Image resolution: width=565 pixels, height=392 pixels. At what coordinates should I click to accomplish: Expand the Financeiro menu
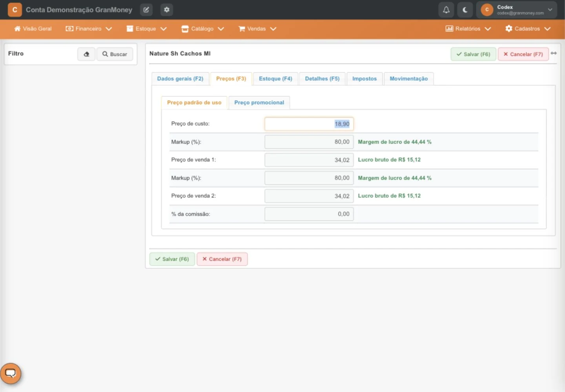pos(89,29)
